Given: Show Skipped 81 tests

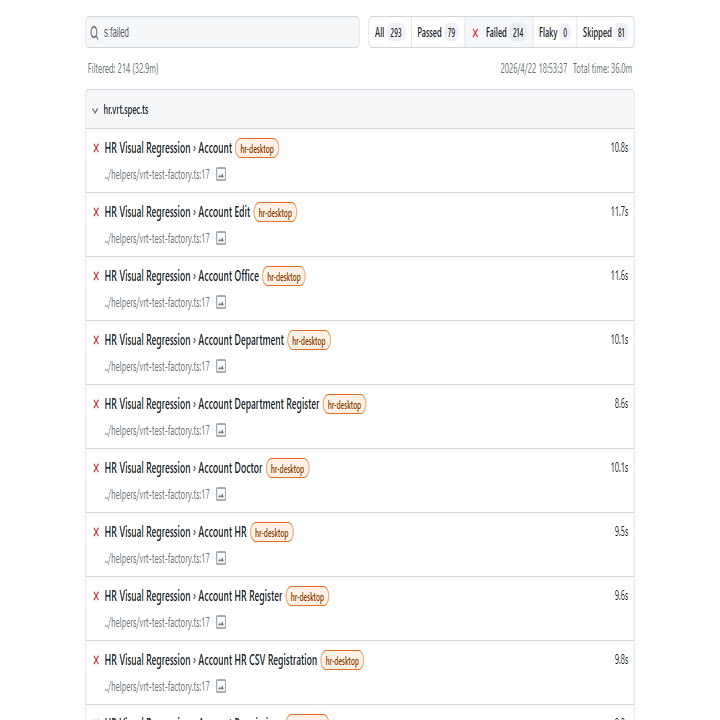Looking at the screenshot, I should (604, 33).
